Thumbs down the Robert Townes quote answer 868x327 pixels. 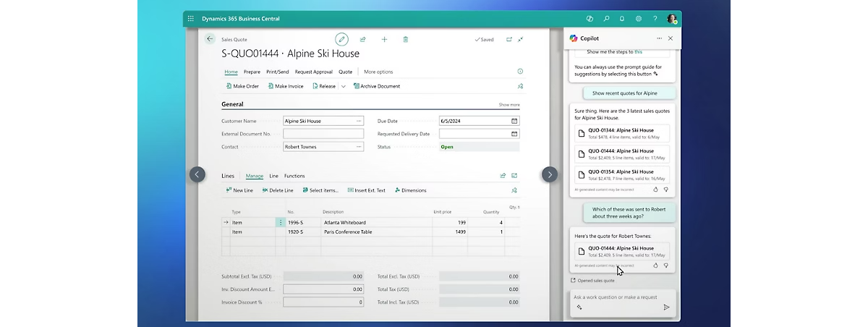[666, 266]
